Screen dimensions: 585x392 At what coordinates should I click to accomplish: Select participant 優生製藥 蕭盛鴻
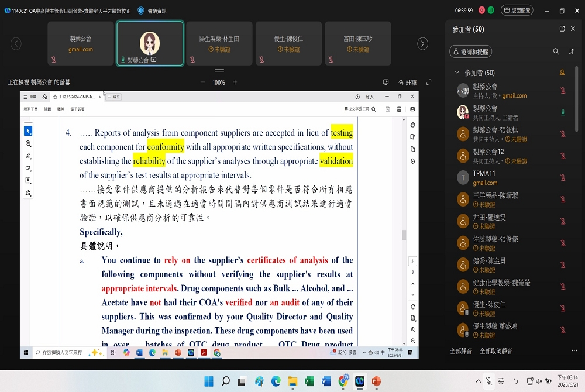point(511,330)
